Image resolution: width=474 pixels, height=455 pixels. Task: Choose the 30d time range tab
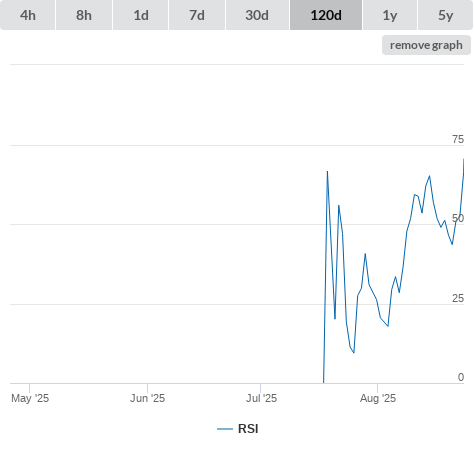pyautogui.click(x=257, y=15)
